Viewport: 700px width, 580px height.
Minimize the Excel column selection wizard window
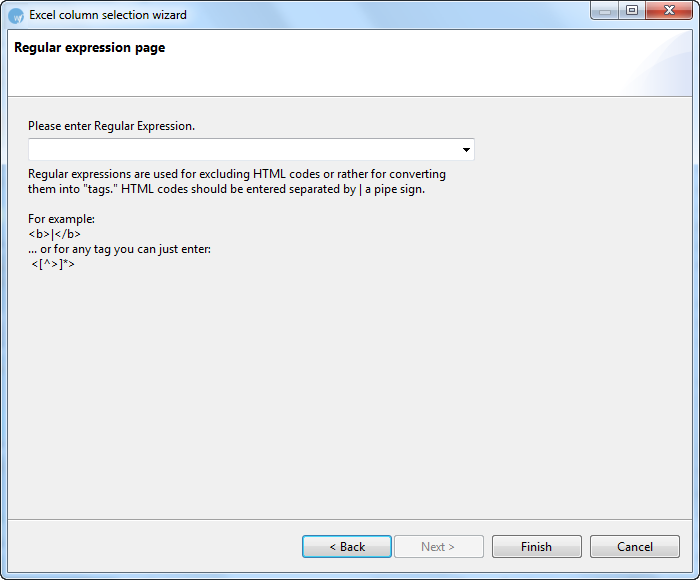click(x=604, y=11)
